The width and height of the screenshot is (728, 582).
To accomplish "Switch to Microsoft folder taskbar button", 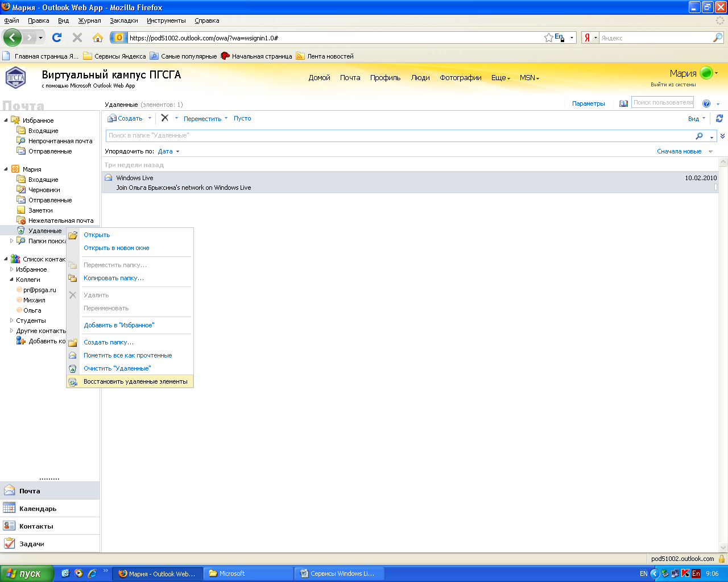I will 249,573.
